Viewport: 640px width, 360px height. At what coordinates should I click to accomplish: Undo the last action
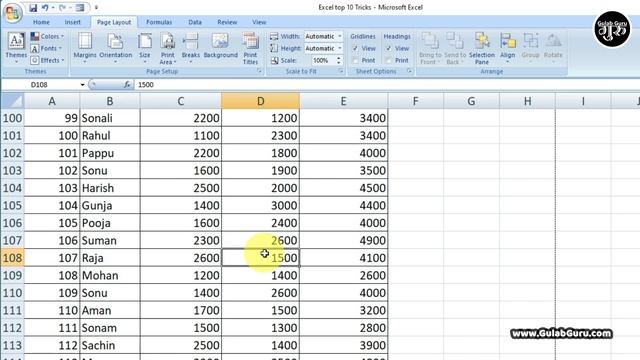tap(45, 7)
